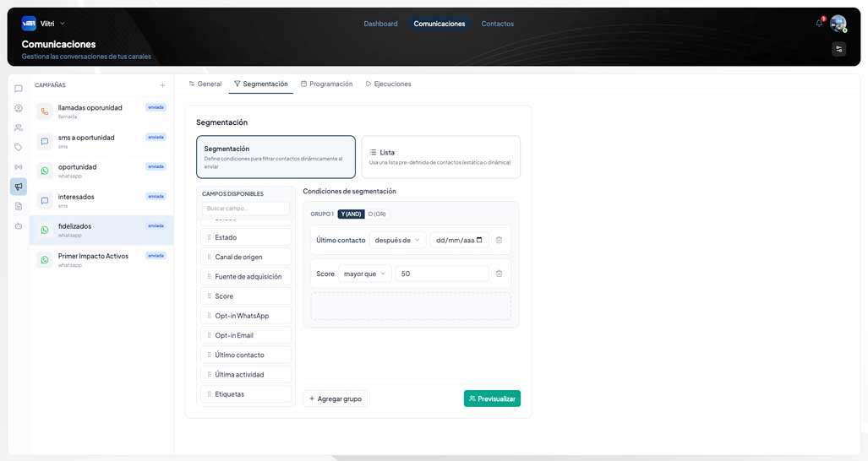868x461 pixels.
Task: Grab the drag handle of Etiquetas field
Action: pos(209,394)
